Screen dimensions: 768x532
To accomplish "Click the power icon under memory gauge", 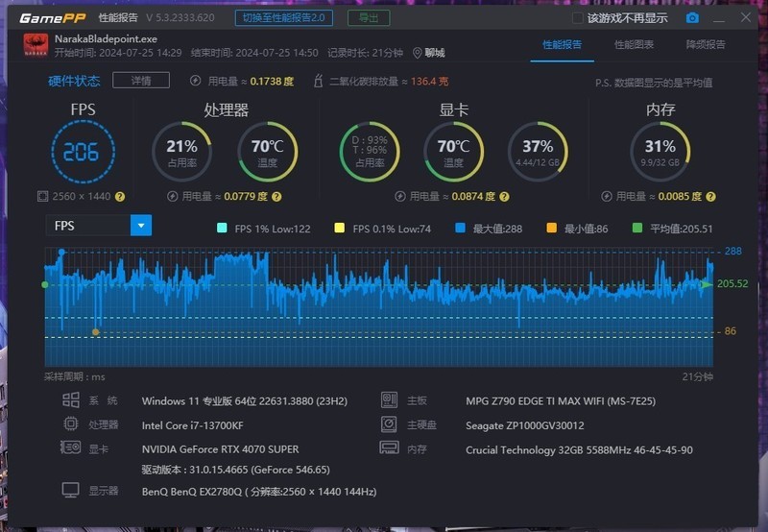I will (607, 197).
